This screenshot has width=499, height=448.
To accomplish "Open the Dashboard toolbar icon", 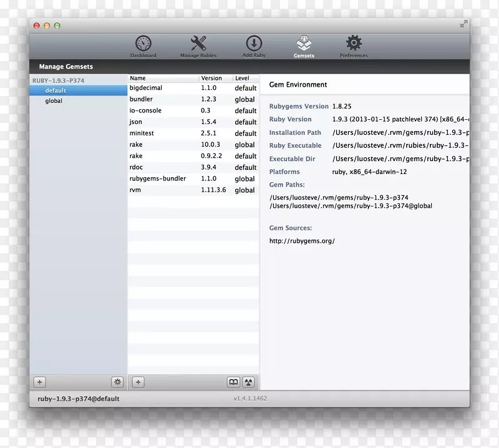I will coord(143,44).
